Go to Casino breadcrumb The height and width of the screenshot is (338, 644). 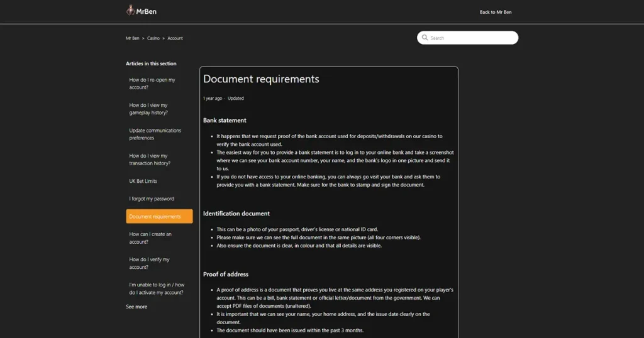pos(153,38)
